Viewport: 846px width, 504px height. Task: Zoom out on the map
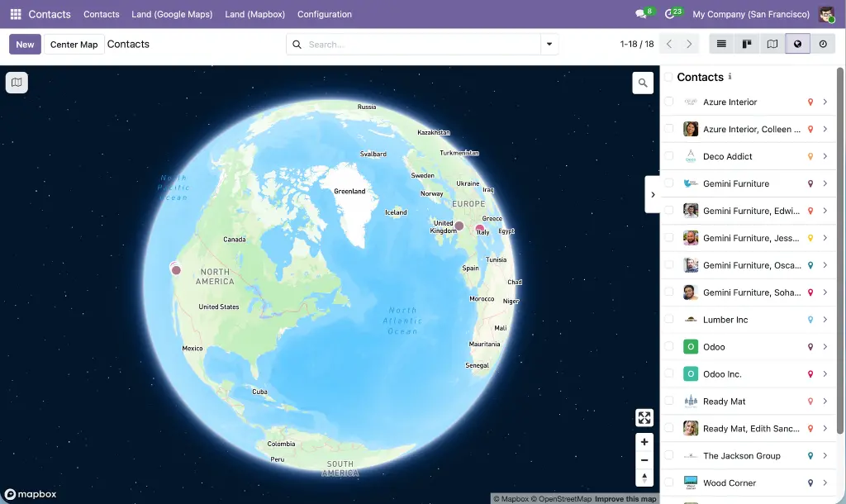point(644,460)
